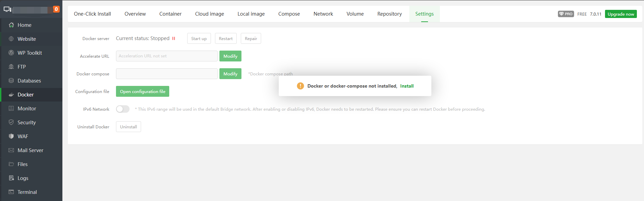Click the Accelerate URL input field
The width and height of the screenshot is (644, 201).
pyautogui.click(x=167, y=56)
